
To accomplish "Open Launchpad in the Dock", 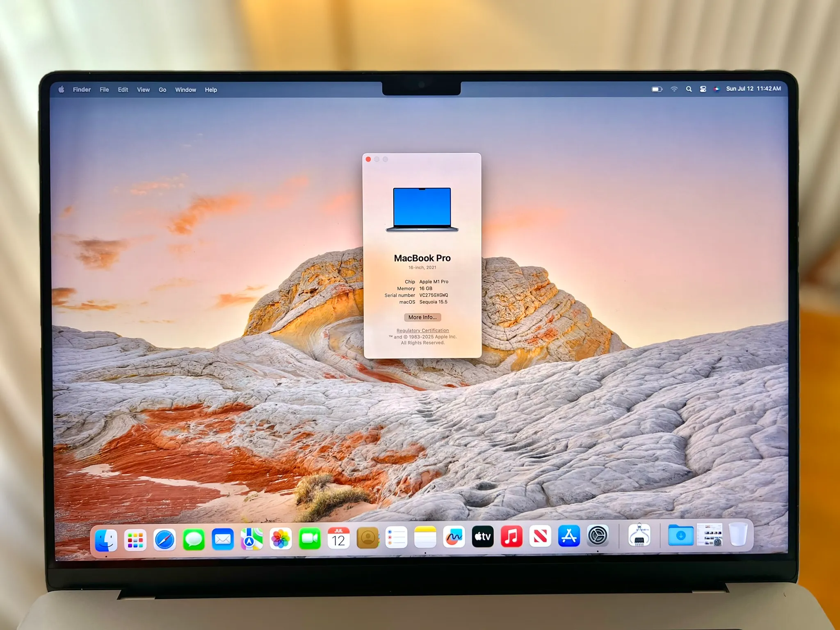I will click(x=135, y=540).
